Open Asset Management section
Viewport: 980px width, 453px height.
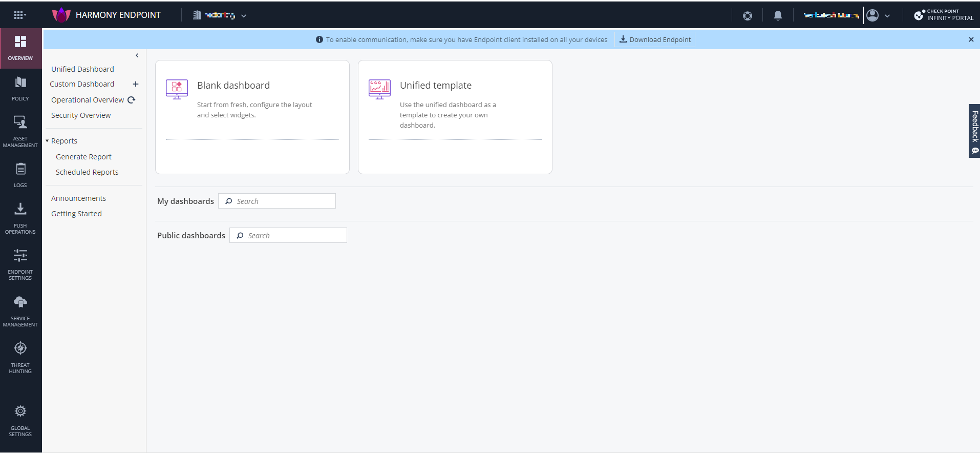(x=20, y=131)
